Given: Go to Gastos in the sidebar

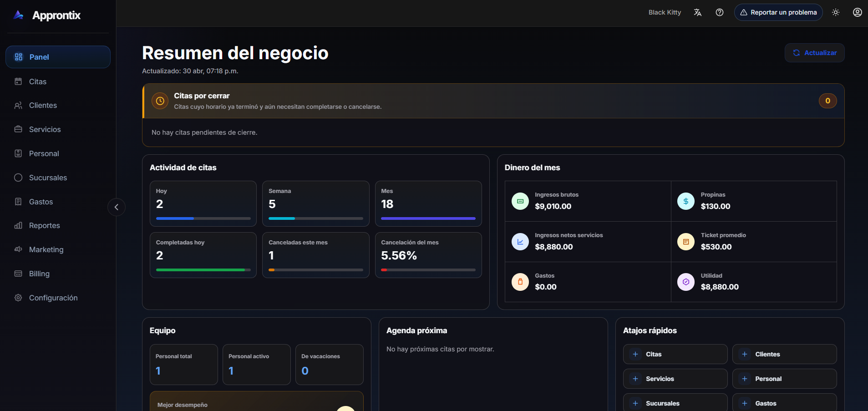Looking at the screenshot, I should tap(58, 202).
